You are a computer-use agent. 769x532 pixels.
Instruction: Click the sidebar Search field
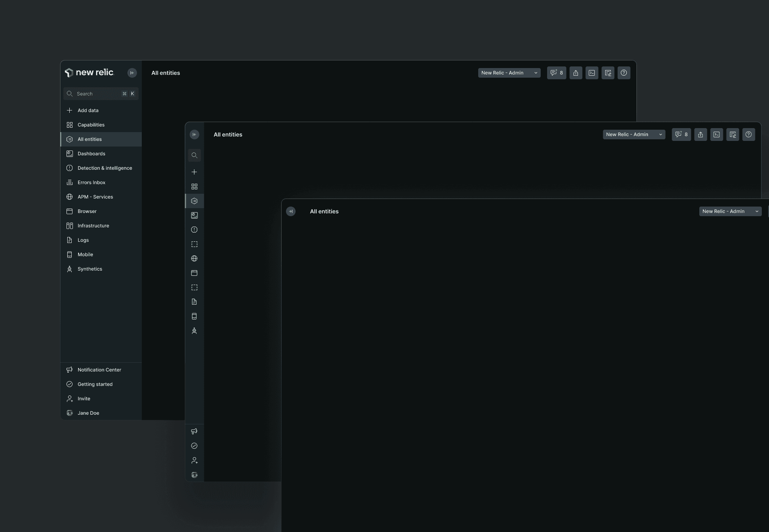click(x=96, y=94)
